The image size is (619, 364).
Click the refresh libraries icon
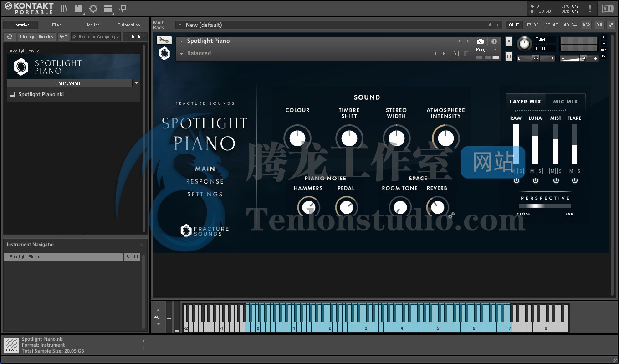[10, 37]
